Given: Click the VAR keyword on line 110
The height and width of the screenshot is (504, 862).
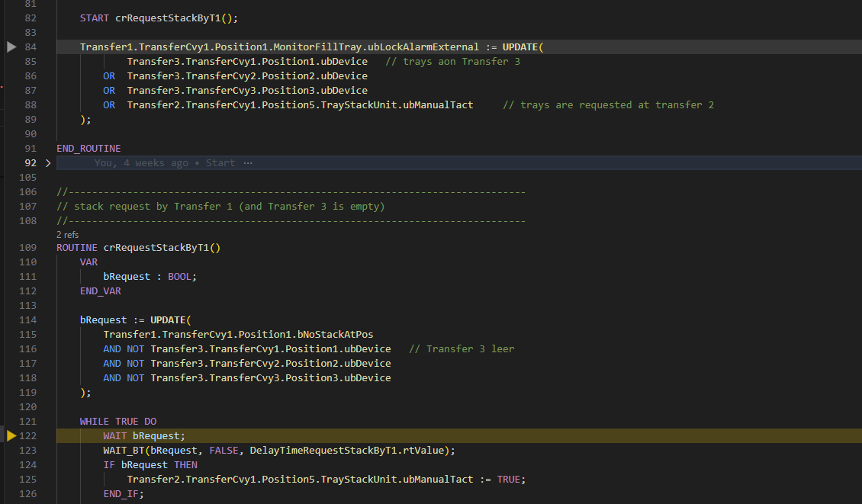Looking at the screenshot, I should tap(88, 262).
